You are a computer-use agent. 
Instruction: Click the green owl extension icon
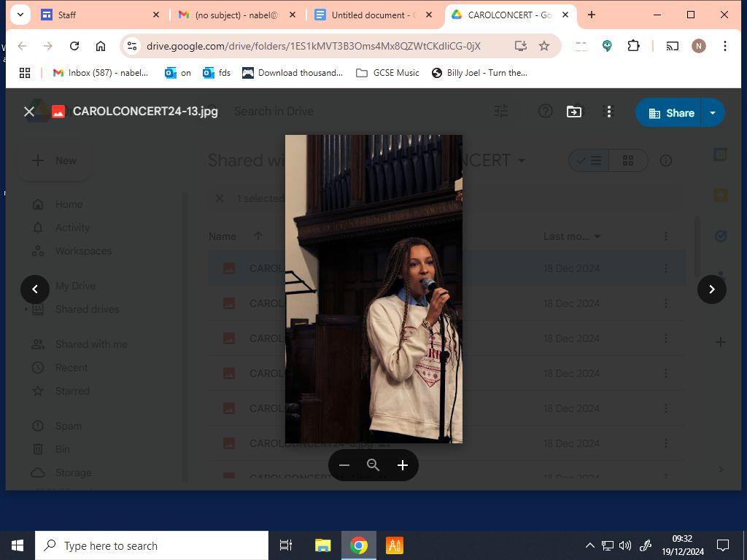coord(607,46)
